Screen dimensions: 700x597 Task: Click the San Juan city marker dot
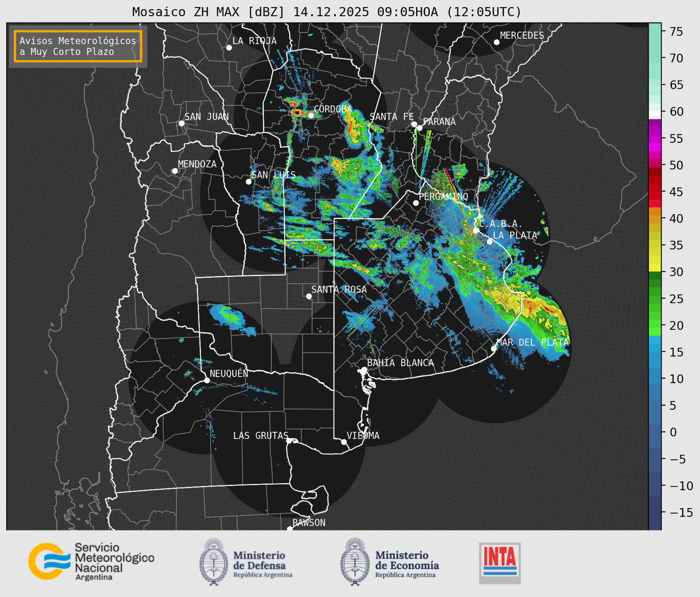pos(181,123)
